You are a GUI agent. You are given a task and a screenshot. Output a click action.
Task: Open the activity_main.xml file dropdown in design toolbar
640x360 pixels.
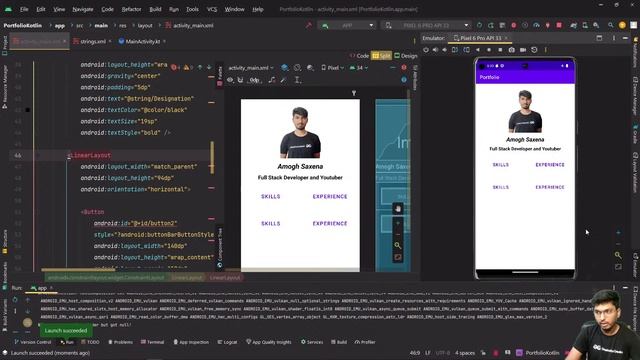click(251, 68)
